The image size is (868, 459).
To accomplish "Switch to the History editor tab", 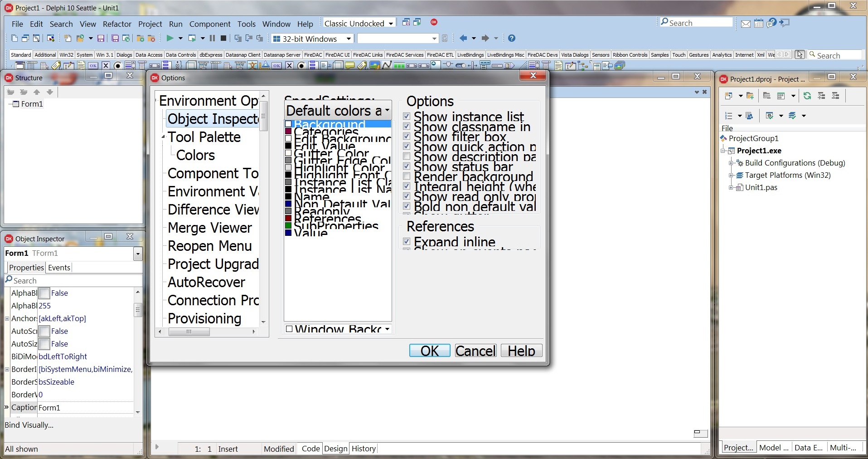I will (x=364, y=449).
